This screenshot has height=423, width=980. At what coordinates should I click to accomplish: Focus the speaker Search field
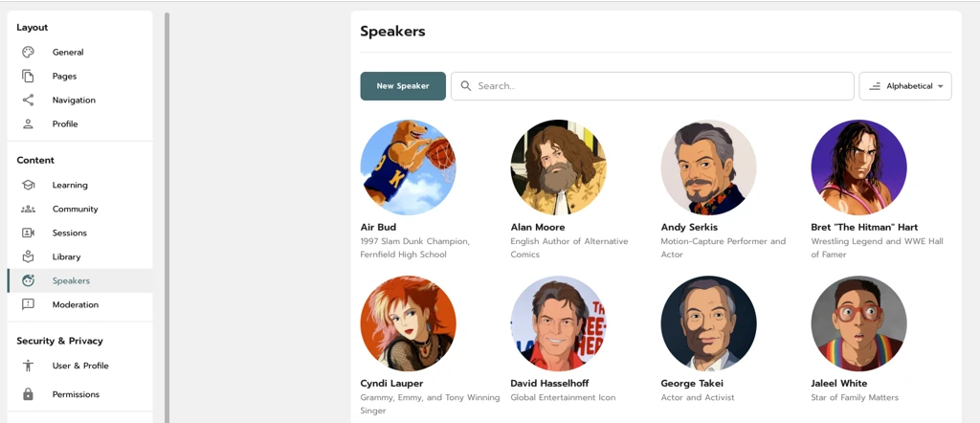[653, 86]
